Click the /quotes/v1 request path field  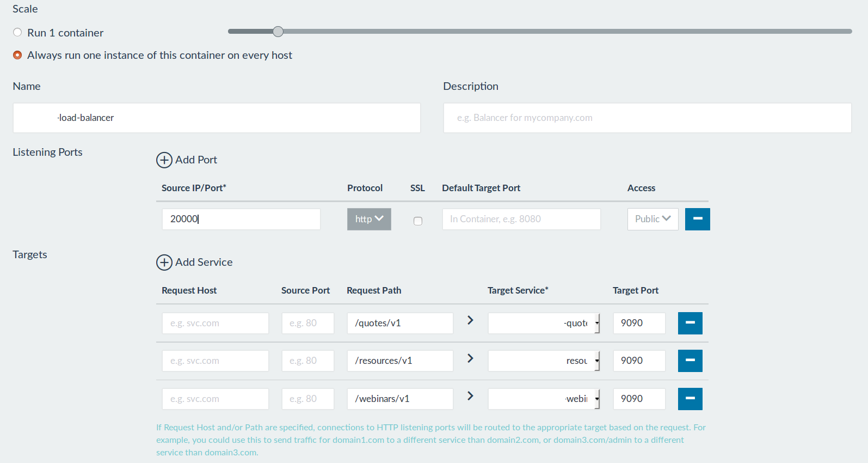click(x=400, y=323)
